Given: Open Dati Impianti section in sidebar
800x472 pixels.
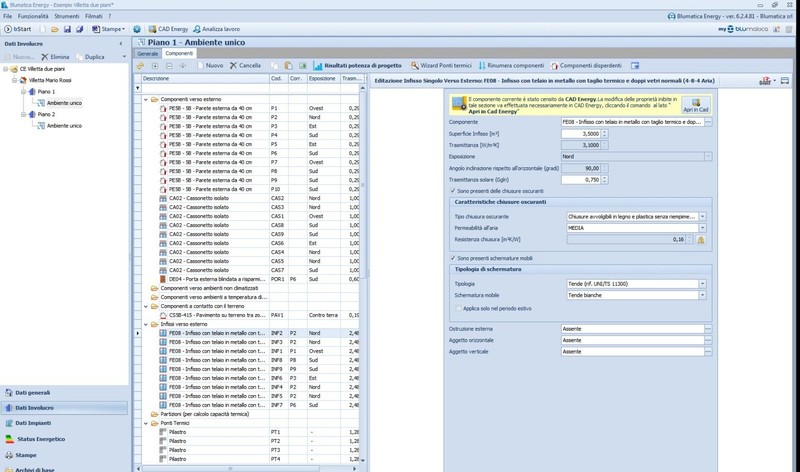Looking at the screenshot, I should (64, 423).
